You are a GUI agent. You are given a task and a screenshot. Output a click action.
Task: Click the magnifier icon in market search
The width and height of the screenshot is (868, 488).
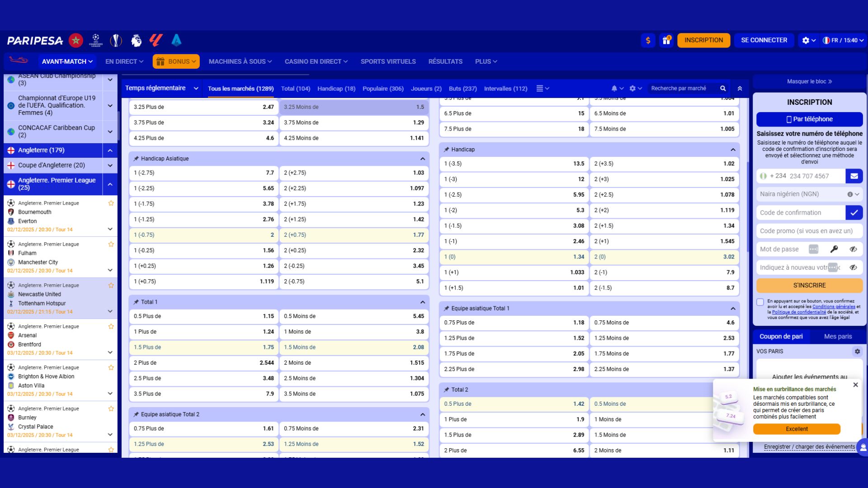723,89
